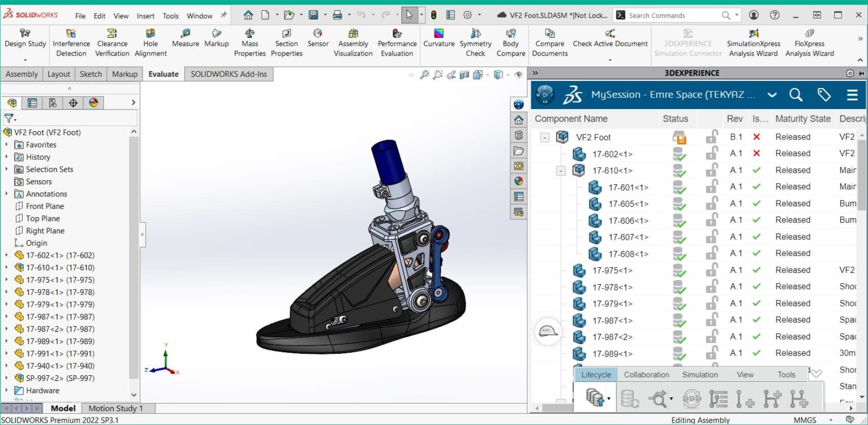The height and width of the screenshot is (425, 868).
Task: Click Check Active Document
Action: (609, 40)
